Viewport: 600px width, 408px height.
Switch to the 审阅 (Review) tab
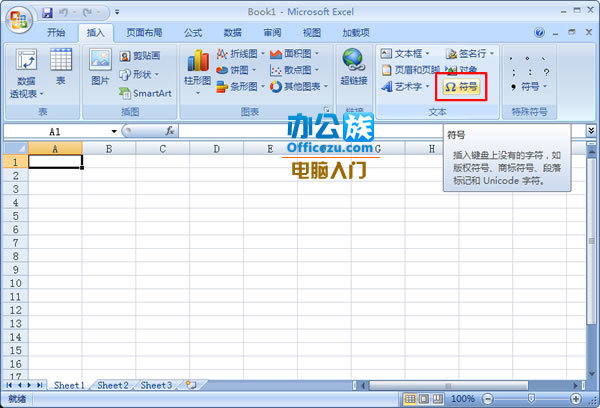coord(272,33)
